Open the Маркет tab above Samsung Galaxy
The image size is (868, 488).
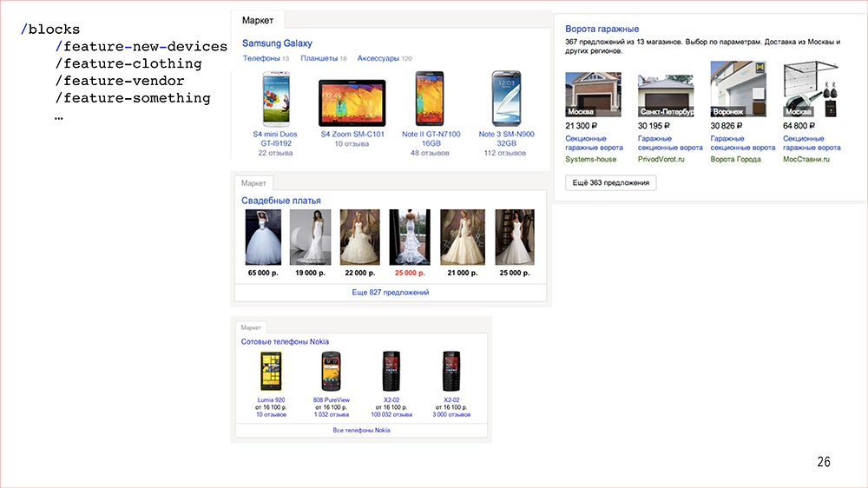(258, 20)
